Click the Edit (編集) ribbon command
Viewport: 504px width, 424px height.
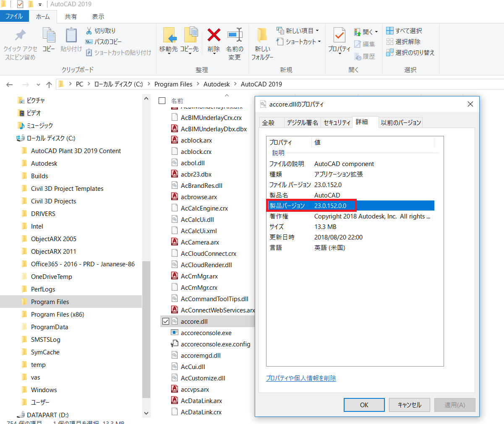coord(365,44)
